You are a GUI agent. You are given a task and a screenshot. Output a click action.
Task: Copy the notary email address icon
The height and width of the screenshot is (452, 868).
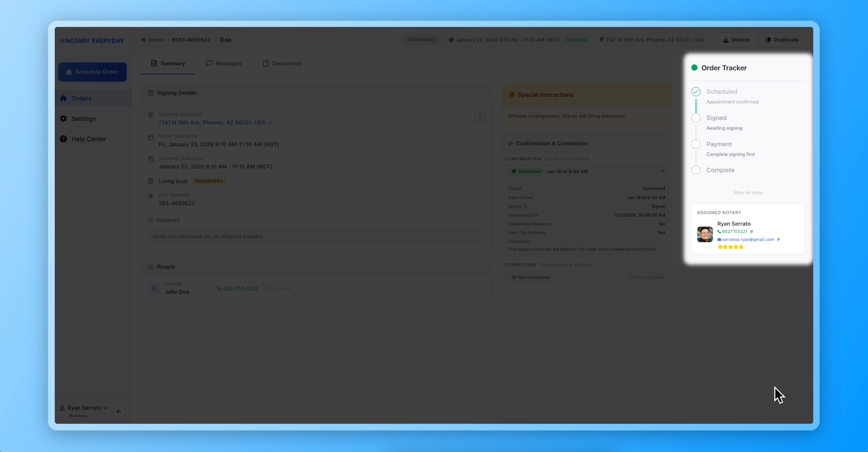point(778,239)
